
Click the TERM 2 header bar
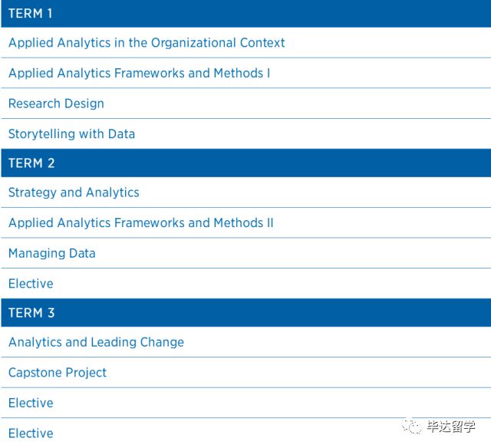[x=246, y=163]
